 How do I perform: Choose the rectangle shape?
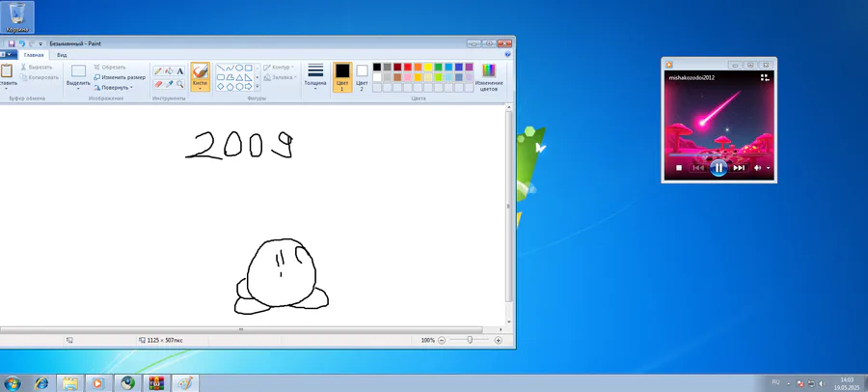click(249, 68)
